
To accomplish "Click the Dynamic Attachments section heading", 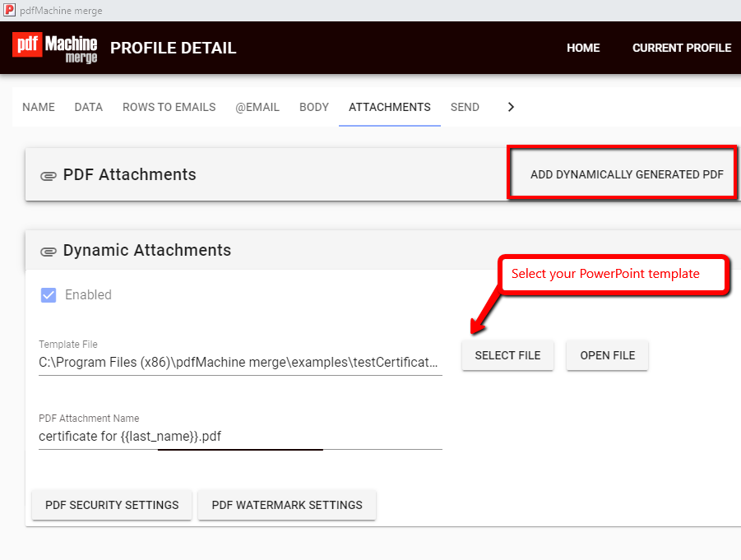I will 147,251.
